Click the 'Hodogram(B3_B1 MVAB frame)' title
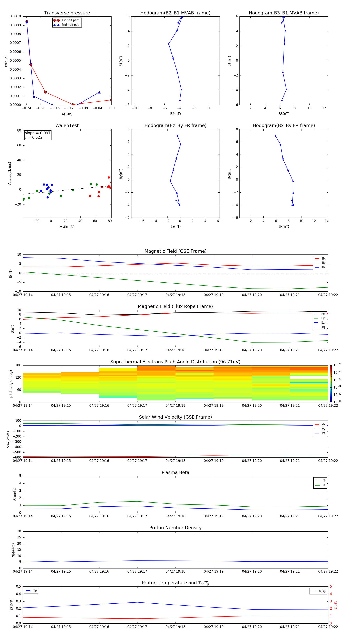 284,13
